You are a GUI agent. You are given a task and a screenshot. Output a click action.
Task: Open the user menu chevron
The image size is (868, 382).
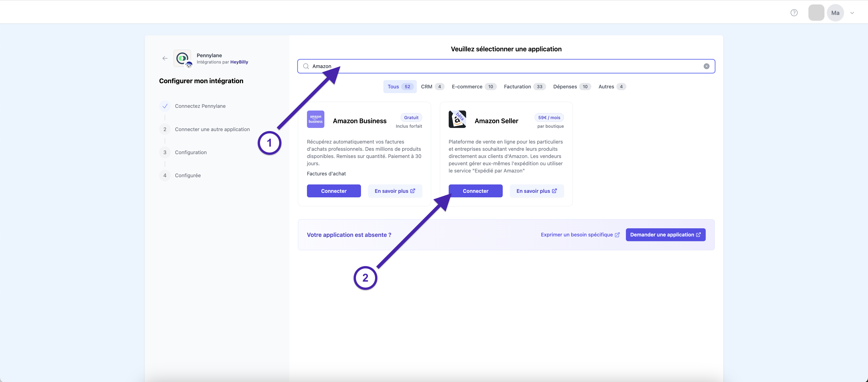(x=852, y=13)
